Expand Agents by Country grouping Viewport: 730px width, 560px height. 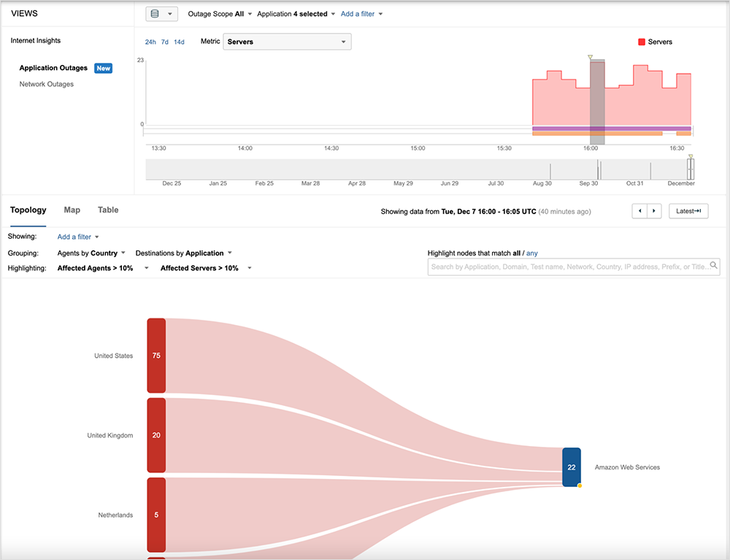point(91,253)
